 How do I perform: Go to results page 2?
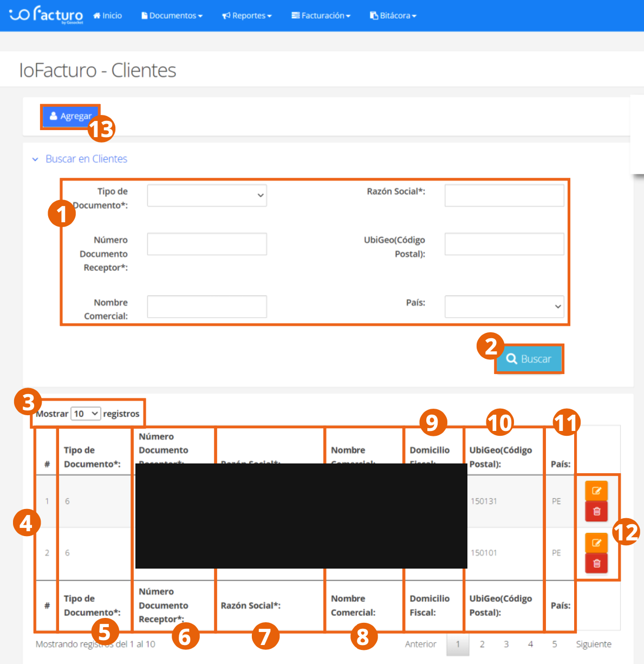pos(482,644)
